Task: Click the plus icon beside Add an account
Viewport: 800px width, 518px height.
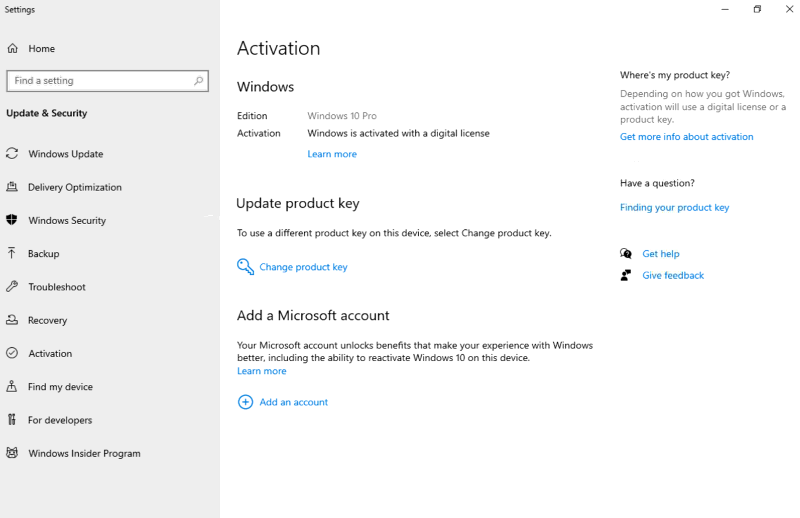Action: click(x=245, y=402)
